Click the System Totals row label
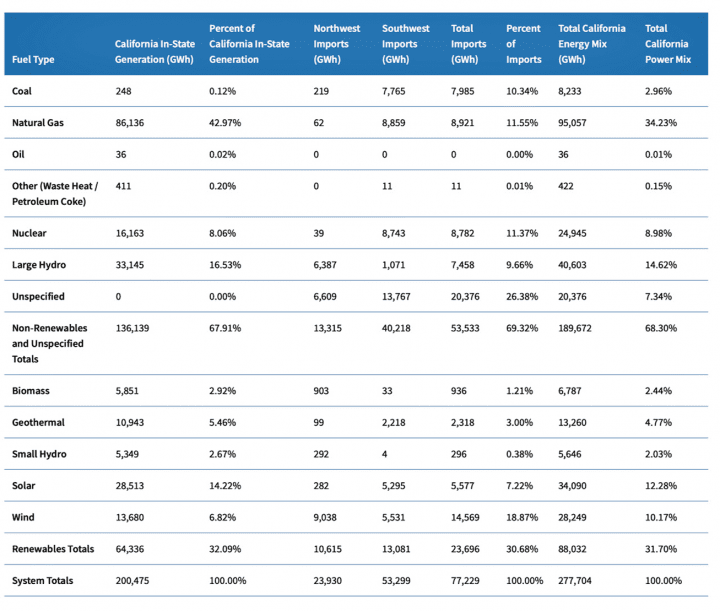Screen dimensions: 720x611 [x=43, y=581]
